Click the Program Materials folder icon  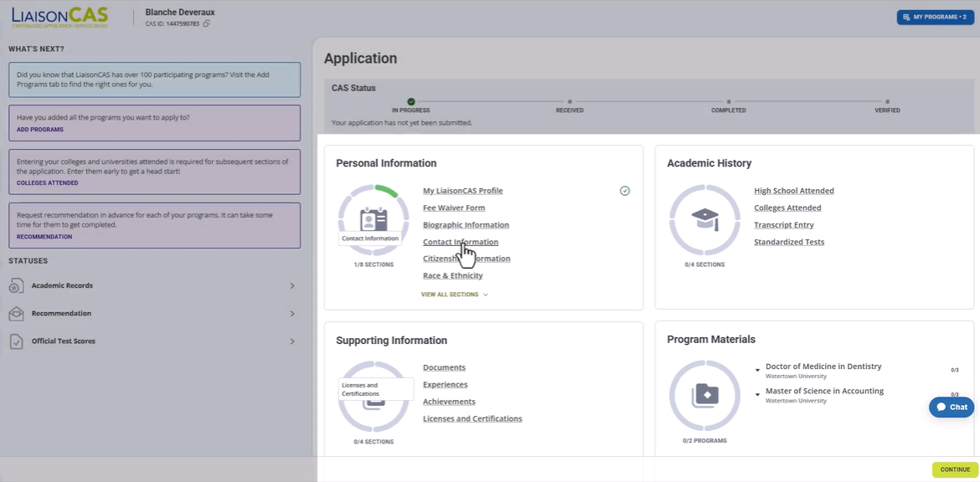pyautogui.click(x=704, y=396)
